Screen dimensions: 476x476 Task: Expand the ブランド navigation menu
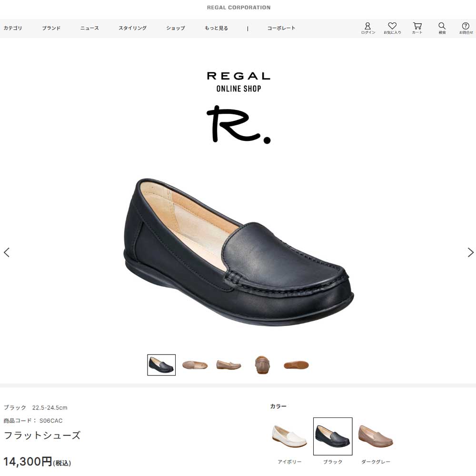point(51,28)
